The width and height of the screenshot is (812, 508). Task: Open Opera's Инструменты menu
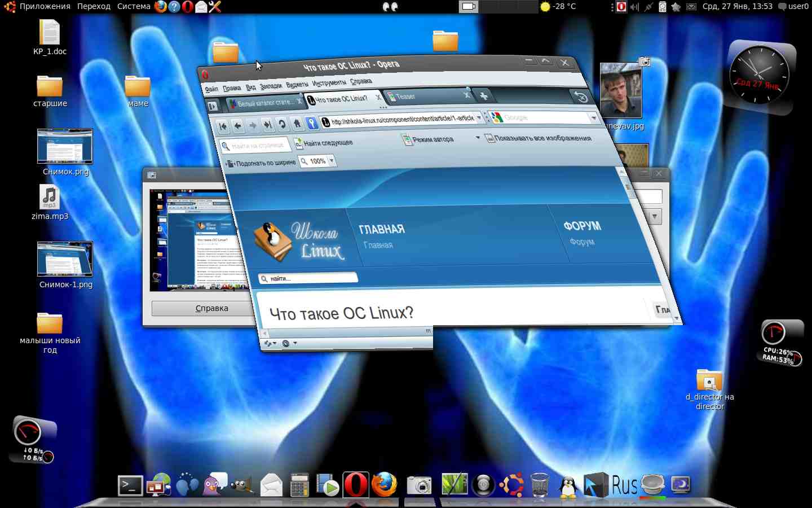329,83
